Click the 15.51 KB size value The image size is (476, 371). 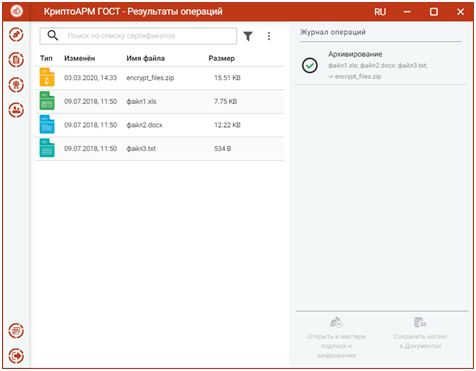click(x=227, y=78)
